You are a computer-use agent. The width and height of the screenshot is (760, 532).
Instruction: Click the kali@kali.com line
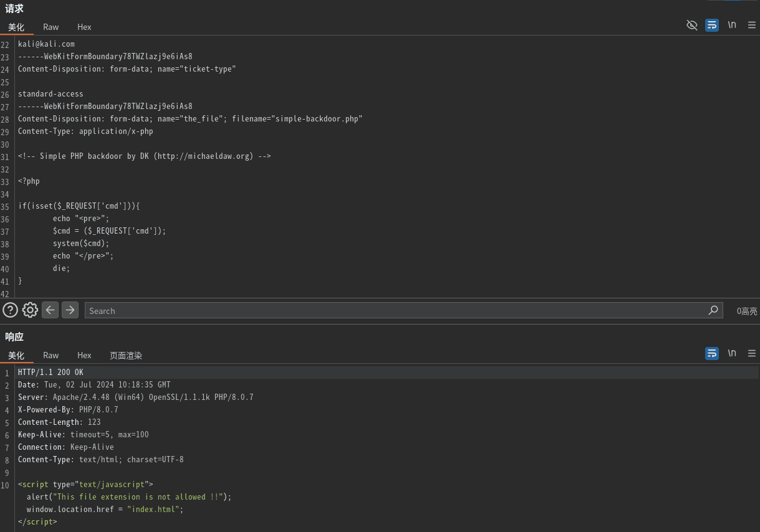coord(46,44)
